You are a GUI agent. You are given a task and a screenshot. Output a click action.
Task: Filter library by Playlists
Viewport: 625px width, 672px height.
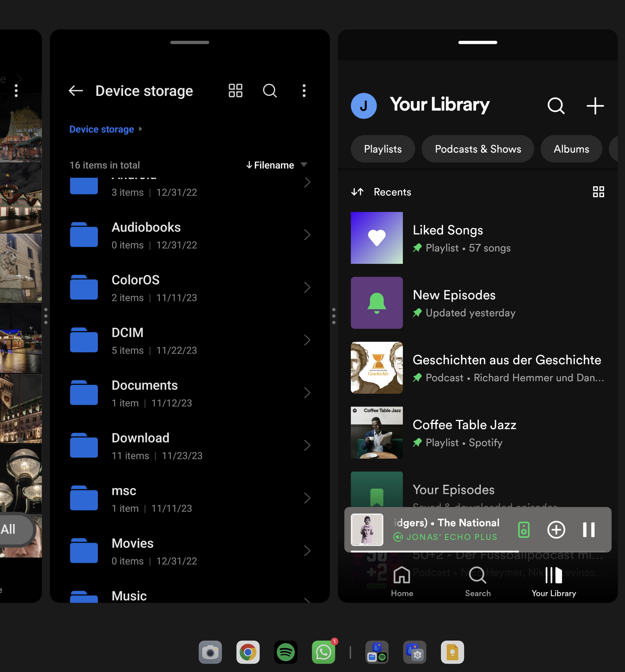pos(382,149)
